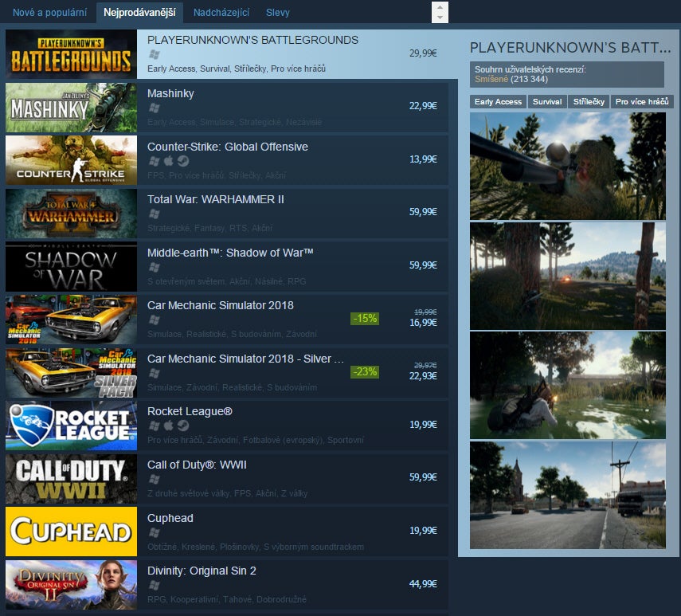Image resolution: width=681 pixels, height=616 pixels.
Task: Click the 19,99€ Cuphead price
Action: pyautogui.click(x=423, y=531)
